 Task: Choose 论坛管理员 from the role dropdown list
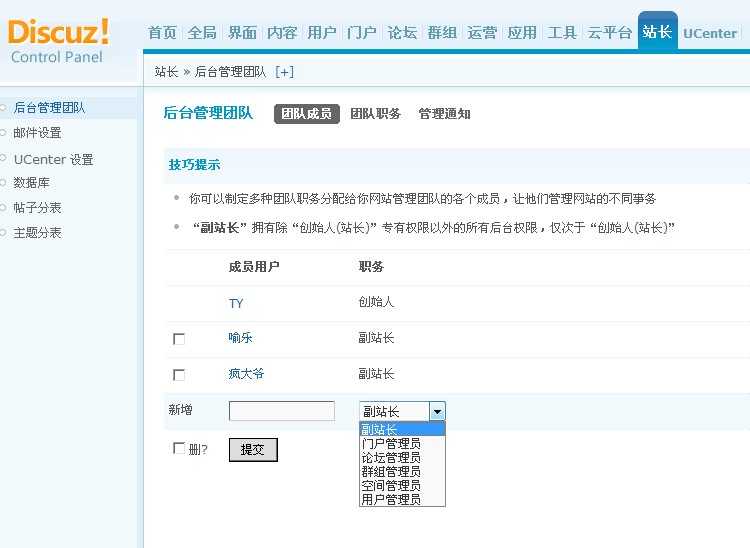pyautogui.click(x=402, y=457)
